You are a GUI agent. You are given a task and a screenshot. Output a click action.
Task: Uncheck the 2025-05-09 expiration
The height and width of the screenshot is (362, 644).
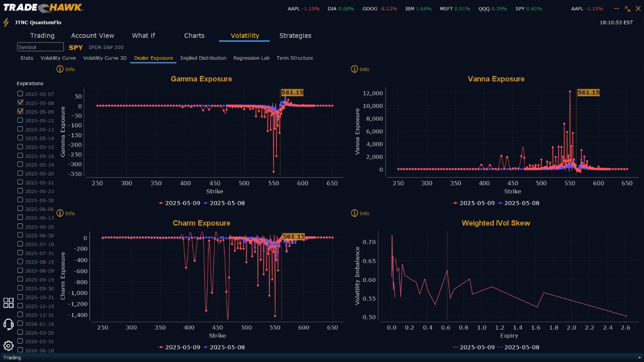click(20, 111)
